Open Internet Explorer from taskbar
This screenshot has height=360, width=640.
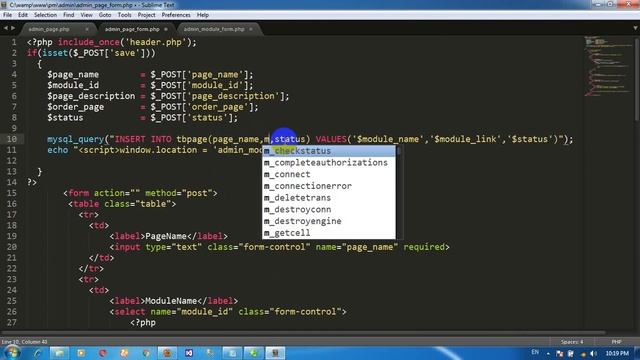[x=38, y=353]
